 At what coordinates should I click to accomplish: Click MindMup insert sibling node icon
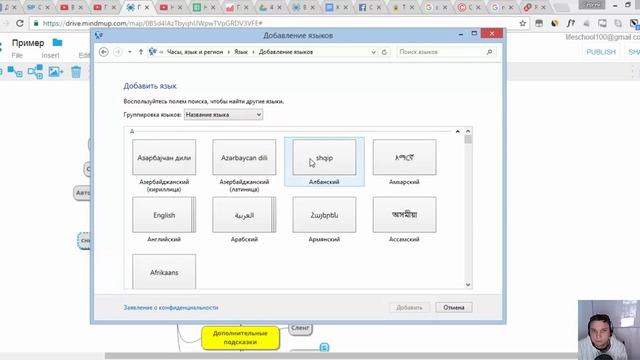pos(36,72)
